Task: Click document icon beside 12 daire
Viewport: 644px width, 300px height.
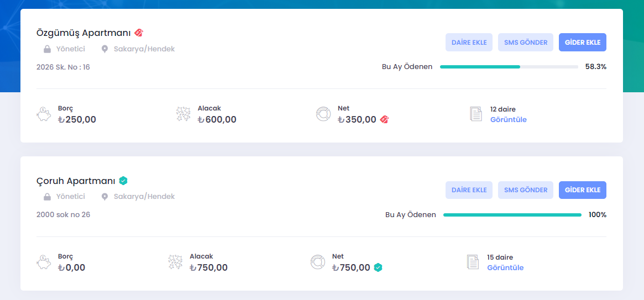Action: 475,114
